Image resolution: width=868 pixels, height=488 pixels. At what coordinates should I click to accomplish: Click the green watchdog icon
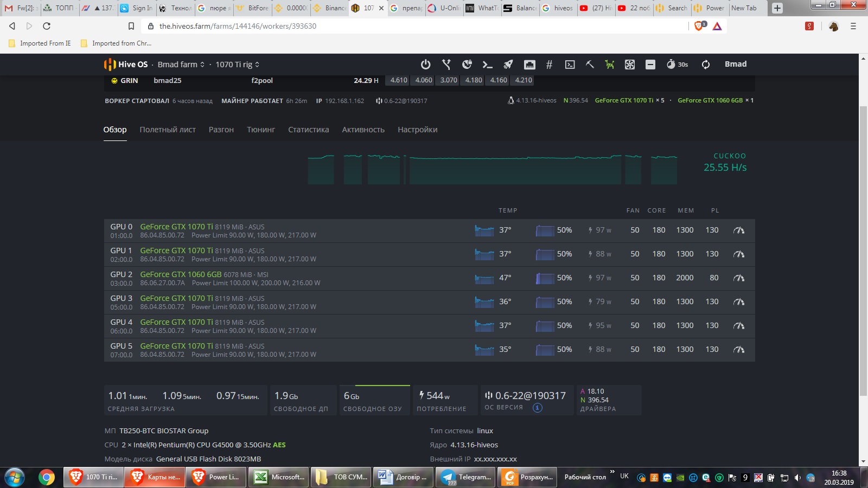coord(610,65)
